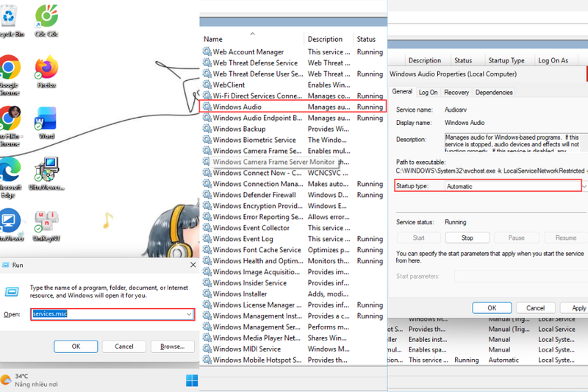Viewport: 588px width, 392px height.
Task: Switch to the Log On tab
Action: pos(428,92)
